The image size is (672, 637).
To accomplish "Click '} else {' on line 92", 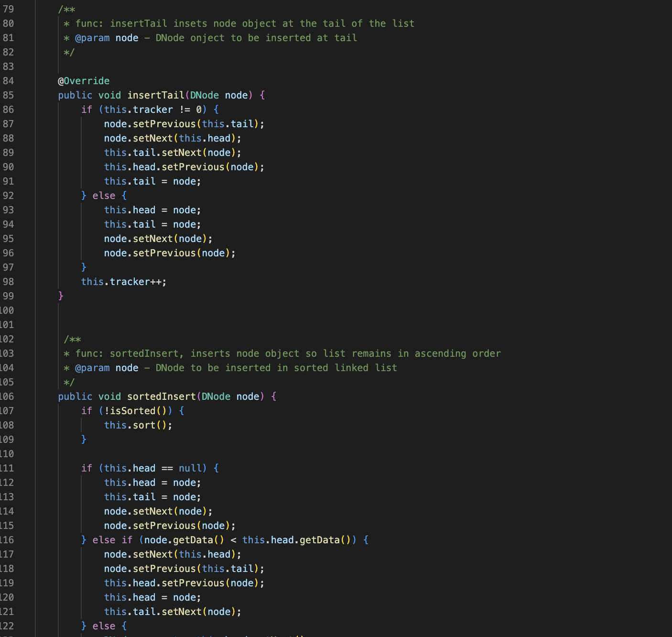I will click(x=104, y=196).
